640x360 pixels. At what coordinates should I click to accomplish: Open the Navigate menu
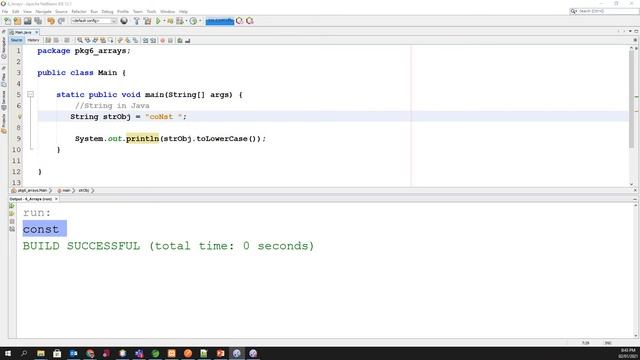(x=43, y=11)
